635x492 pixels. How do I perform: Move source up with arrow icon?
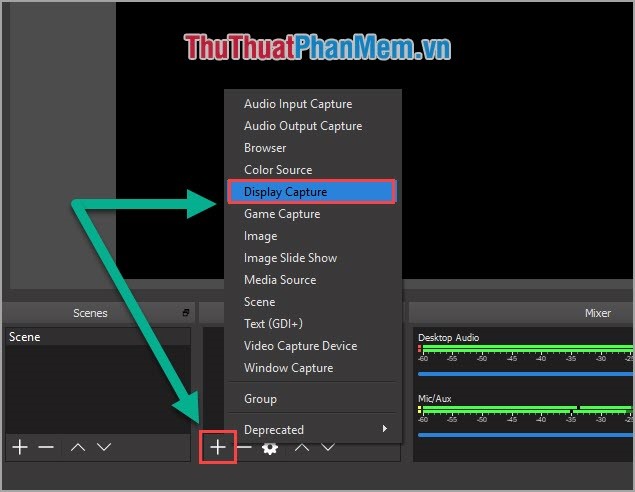click(302, 447)
